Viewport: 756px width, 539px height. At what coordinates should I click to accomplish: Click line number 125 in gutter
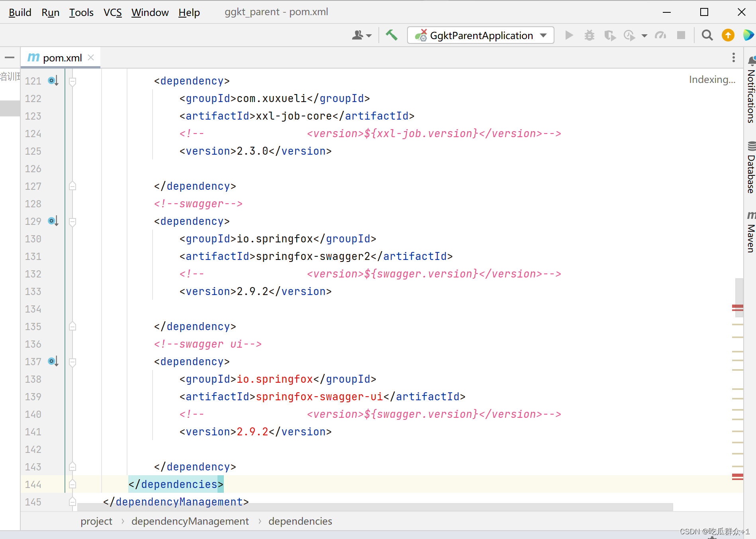[x=33, y=151]
